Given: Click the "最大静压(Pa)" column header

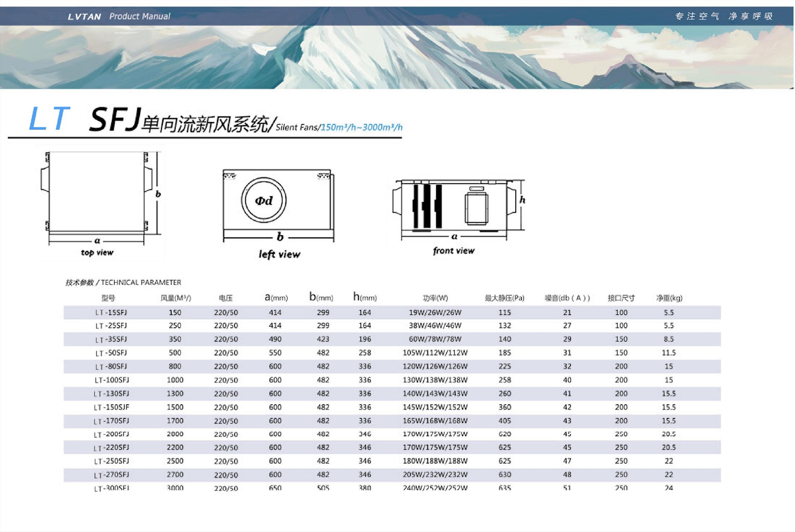Looking at the screenshot, I should (x=505, y=298).
